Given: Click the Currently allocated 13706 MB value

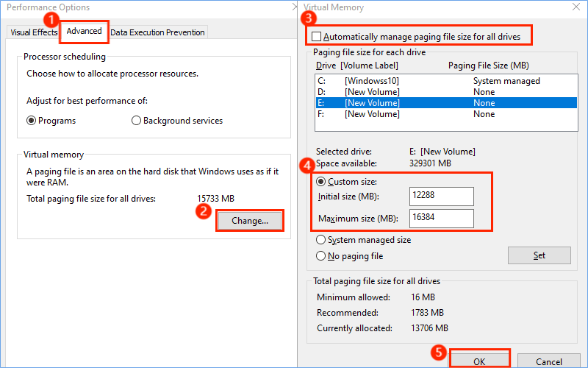Looking at the screenshot, I should [x=429, y=328].
